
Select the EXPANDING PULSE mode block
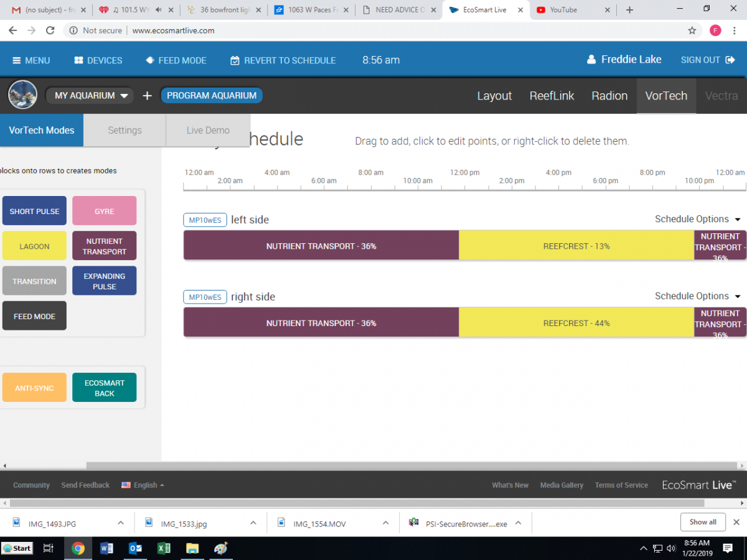pyautogui.click(x=105, y=281)
